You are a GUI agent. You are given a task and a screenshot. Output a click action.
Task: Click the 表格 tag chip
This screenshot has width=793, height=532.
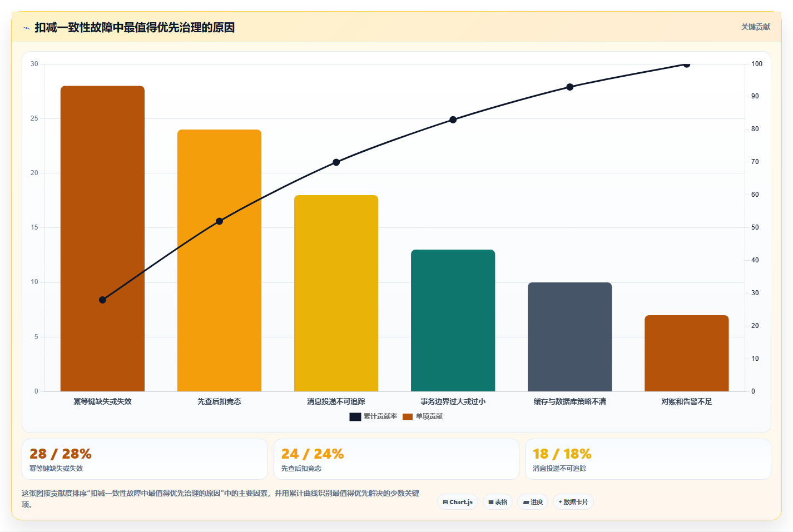pos(497,502)
